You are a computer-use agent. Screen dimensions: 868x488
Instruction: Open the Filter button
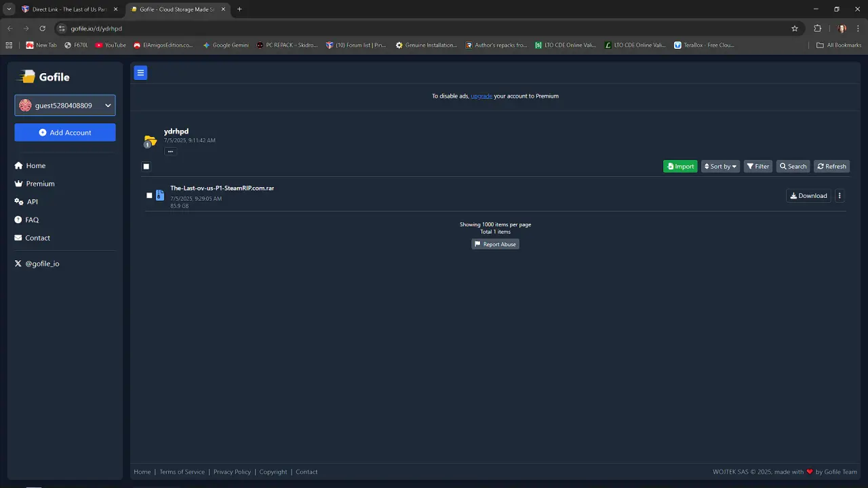coord(758,167)
